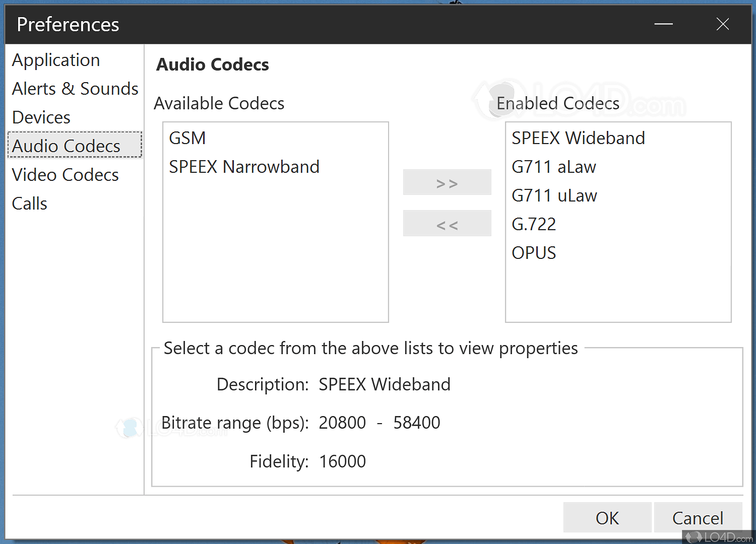Open the Alerts & Sounds preferences

tap(75, 88)
